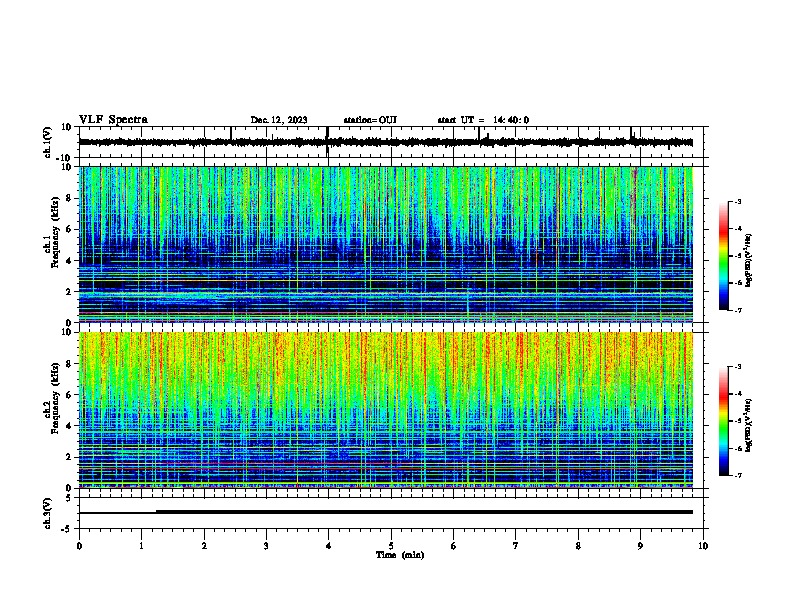Click the "ch.3(V)" axis label
This screenshot has width=792, height=612.
pyautogui.click(x=48, y=513)
